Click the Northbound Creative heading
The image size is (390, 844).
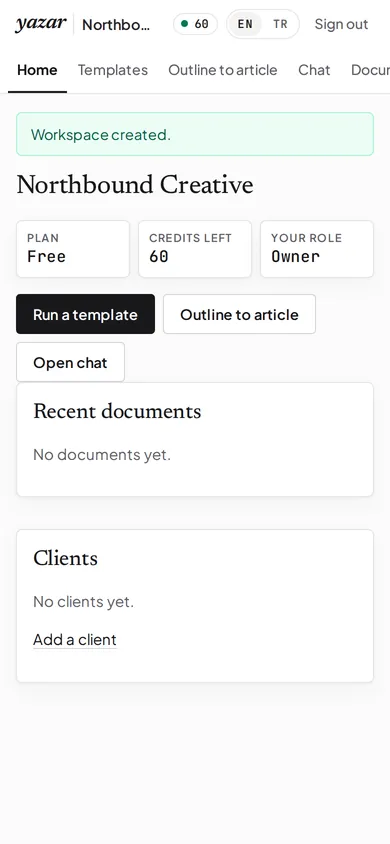(x=135, y=185)
